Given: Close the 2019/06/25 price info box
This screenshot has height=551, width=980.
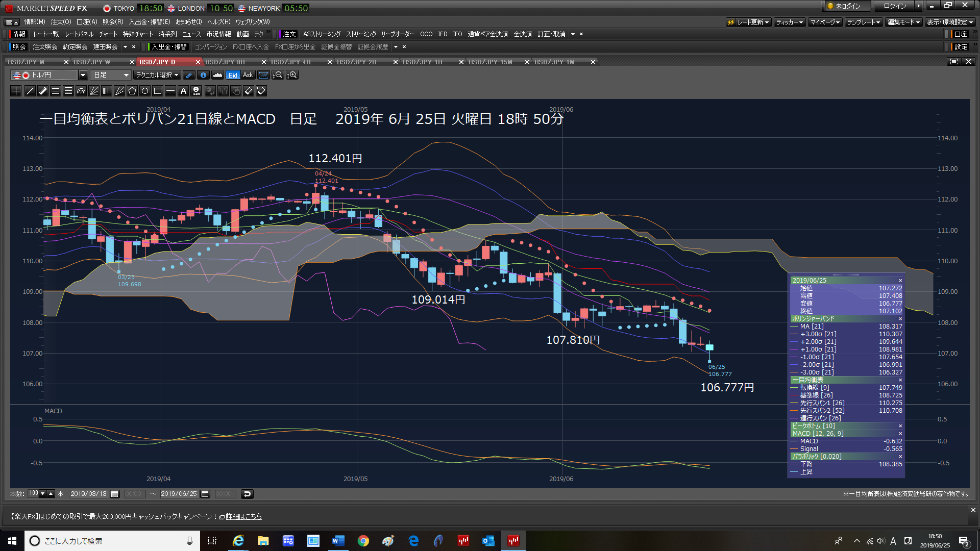Looking at the screenshot, I should [x=900, y=281].
